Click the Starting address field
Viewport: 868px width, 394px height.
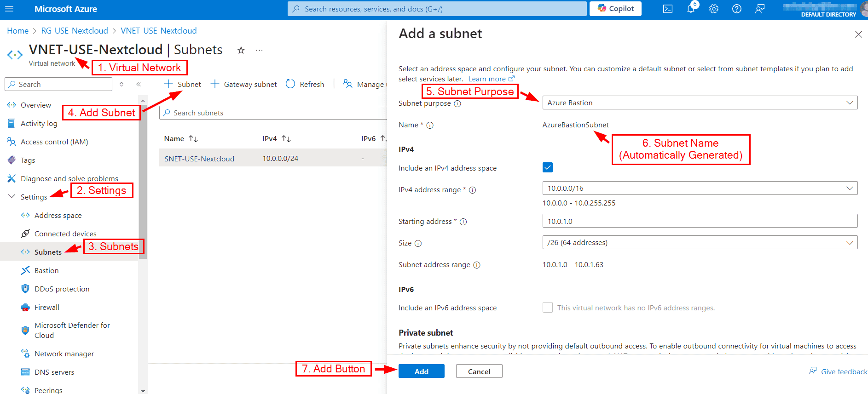[700, 221]
